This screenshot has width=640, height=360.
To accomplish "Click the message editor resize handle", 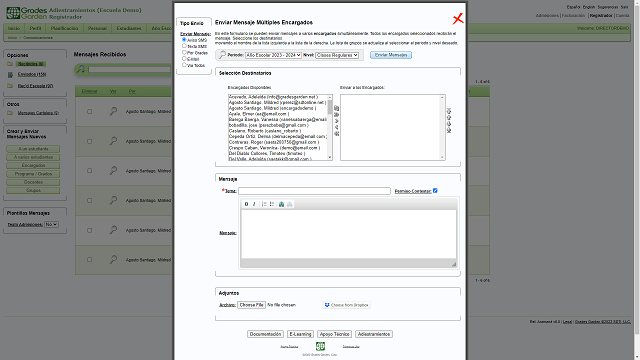I will [454, 264].
